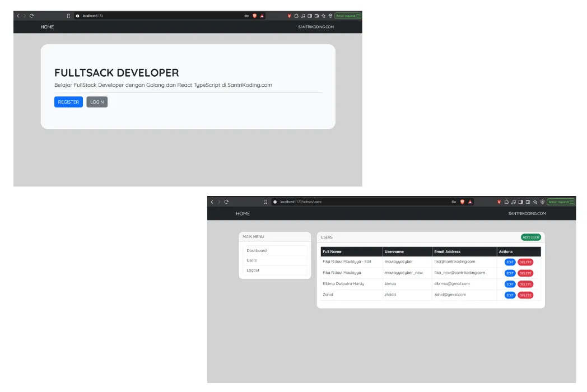This screenshot has height=392, width=587.
Task: Edit the maulayyacyber_new user row
Action: coord(510,273)
